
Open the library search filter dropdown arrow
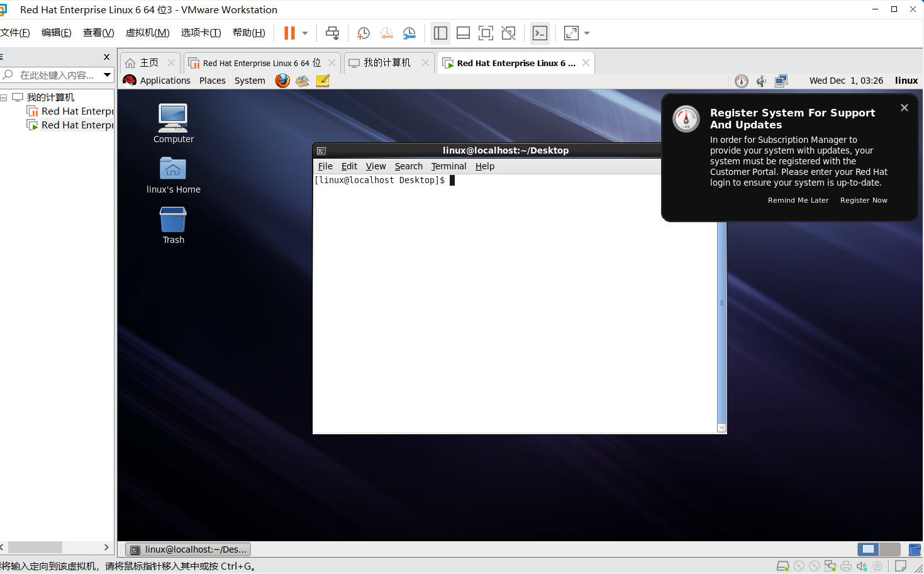pos(108,75)
